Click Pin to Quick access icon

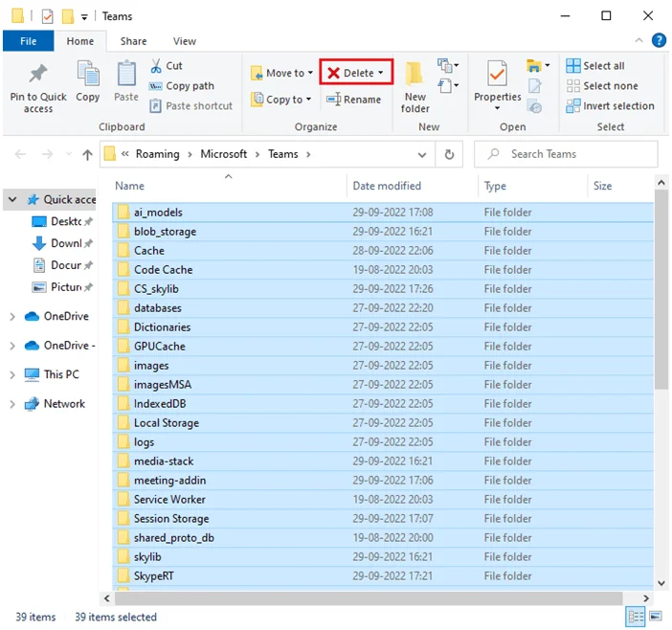tap(38, 74)
